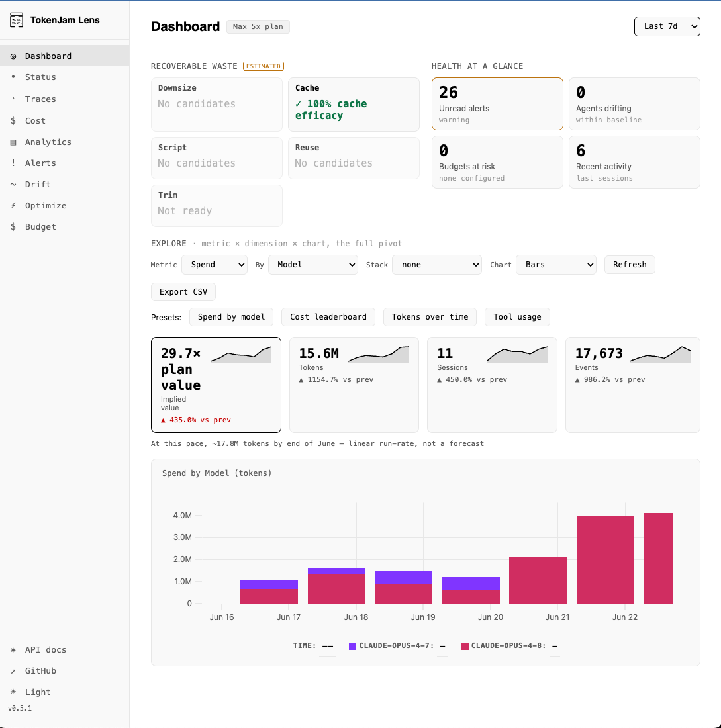Click the Drift tilde icon

13,185
